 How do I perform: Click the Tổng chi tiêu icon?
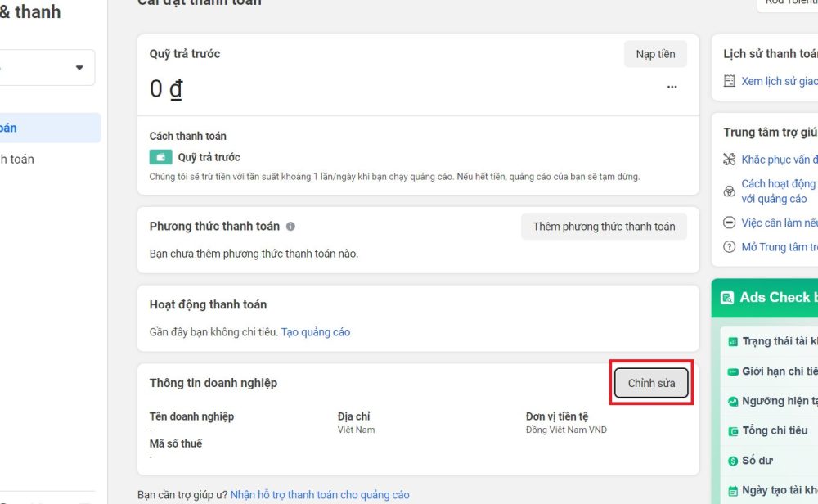[x=733, y=431]
